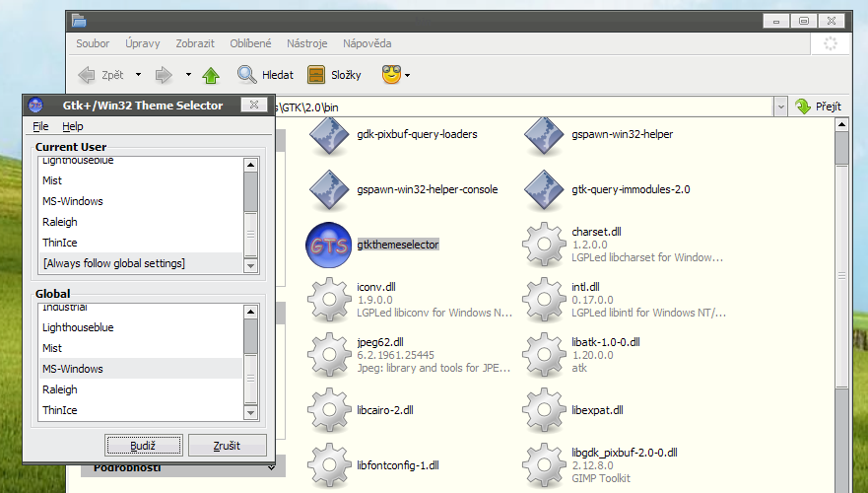The height and width of the screenshot is (493, 868).
Task: Select the libgdk_pixbuf-2.0-0.dll gear icon
Action: [x=544, y=465]
